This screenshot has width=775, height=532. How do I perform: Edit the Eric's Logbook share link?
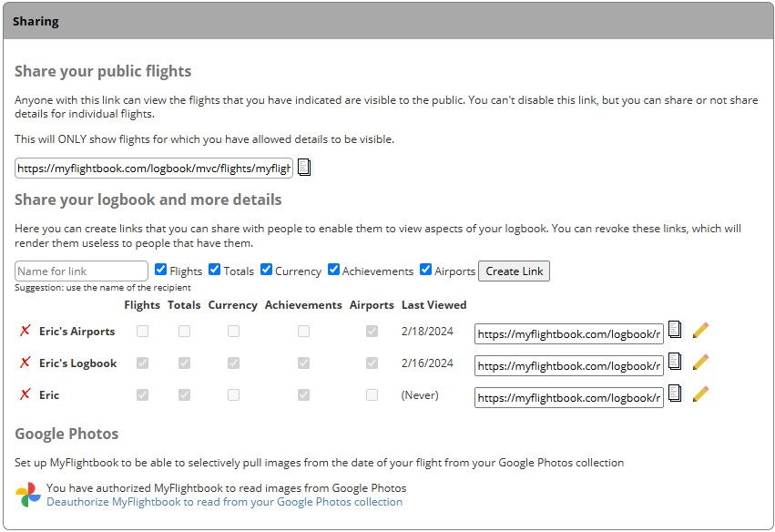click(x=700, y=362)
